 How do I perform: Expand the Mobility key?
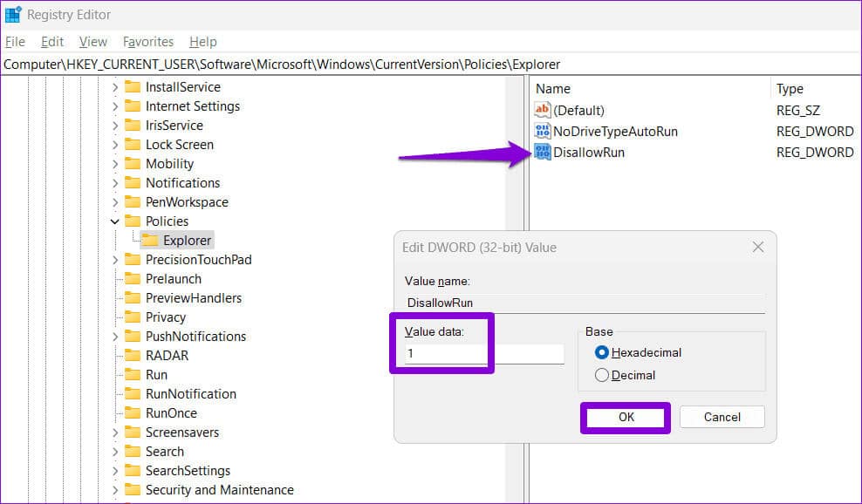coord(115,164)
